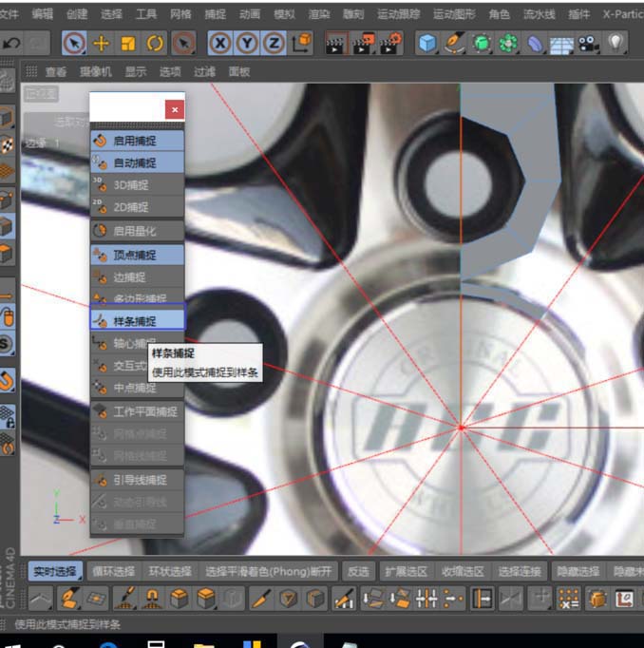Click the undo arrow icon

coord(12,43)
